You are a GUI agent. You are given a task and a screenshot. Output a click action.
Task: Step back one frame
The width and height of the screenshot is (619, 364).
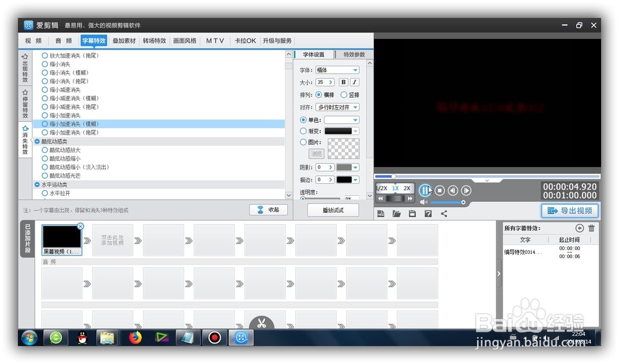tap(453, 191)
